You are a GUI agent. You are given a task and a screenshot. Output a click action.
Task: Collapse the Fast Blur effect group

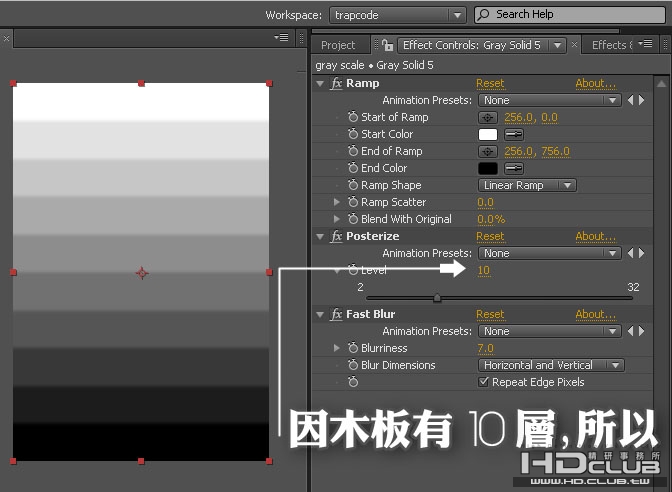(x=320, y=315)
